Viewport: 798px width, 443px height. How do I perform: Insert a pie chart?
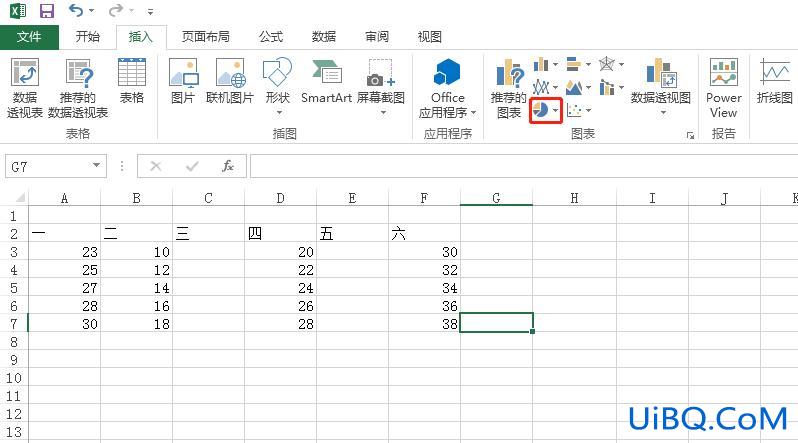[x=540, y=110]
